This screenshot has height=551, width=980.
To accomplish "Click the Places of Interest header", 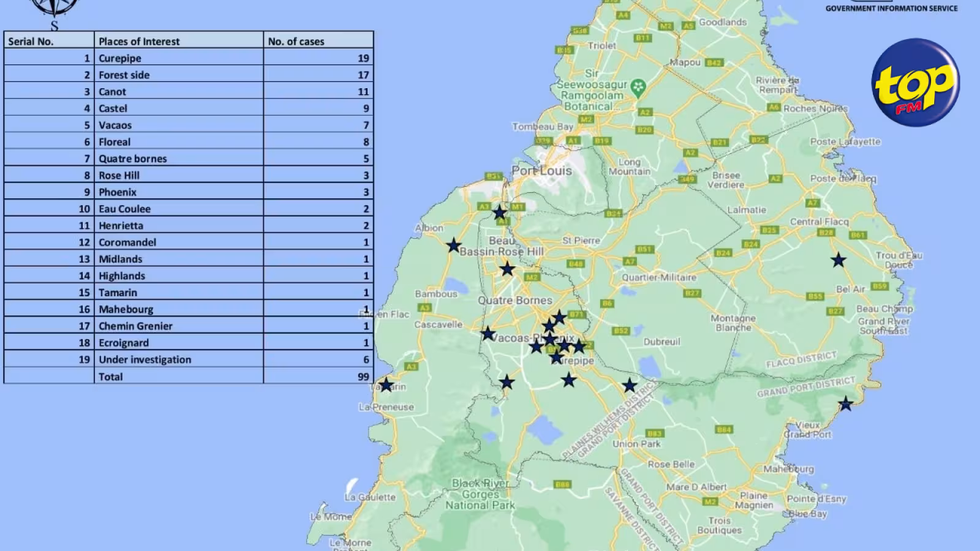I will click(140, 41).
